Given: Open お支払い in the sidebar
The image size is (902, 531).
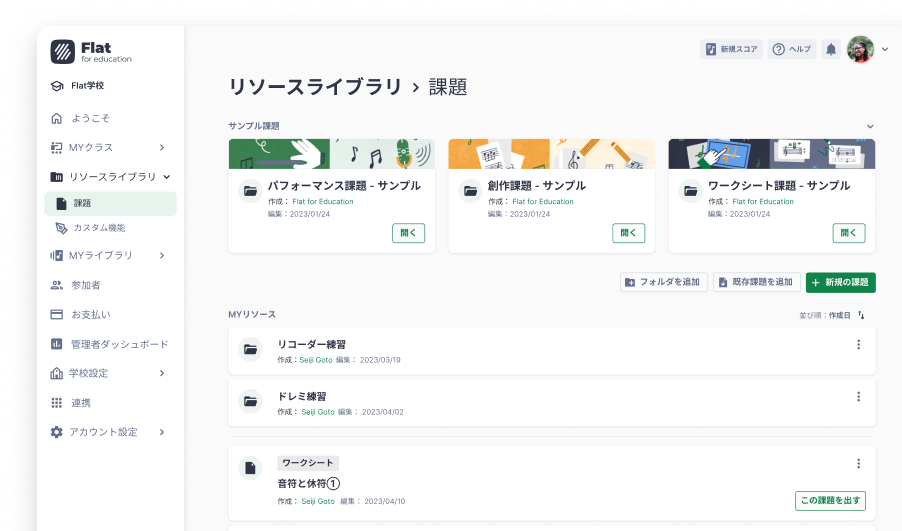Looking at the screenshot, I should tap(91, 315).
